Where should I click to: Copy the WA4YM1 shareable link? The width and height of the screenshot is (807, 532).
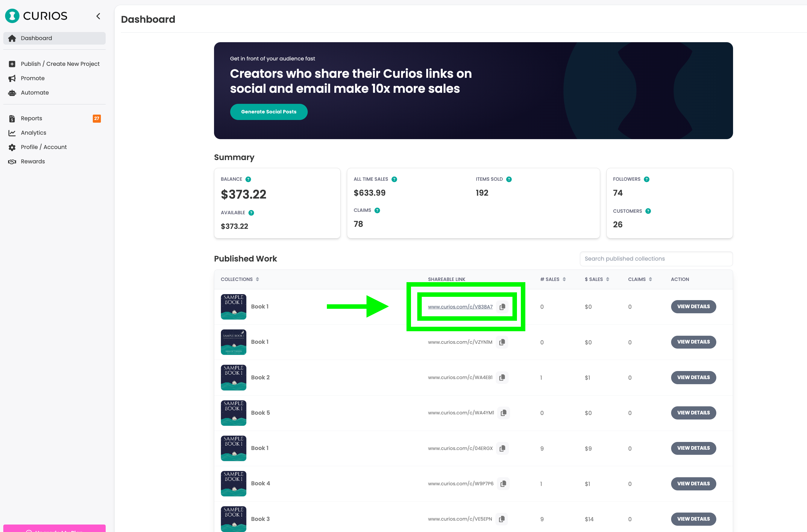[503, 413]
